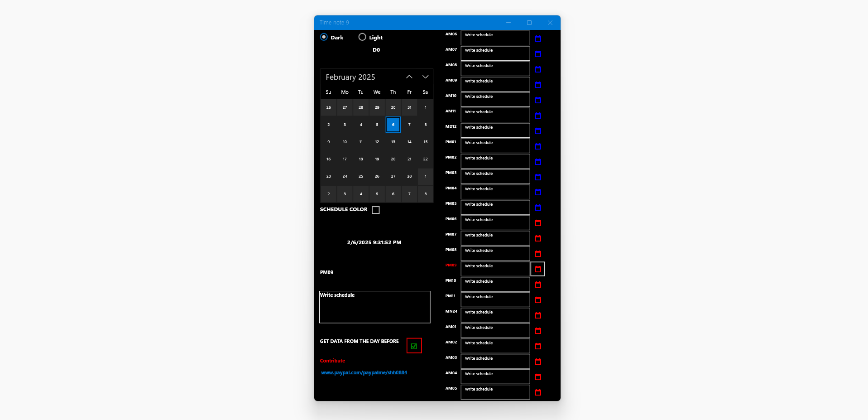Click the date time text 2/6/2025

[x=374, y=242]
